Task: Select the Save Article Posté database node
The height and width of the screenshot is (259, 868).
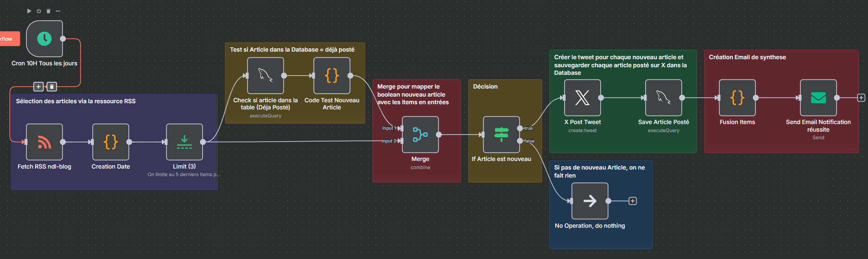Action: coord(664,98)
